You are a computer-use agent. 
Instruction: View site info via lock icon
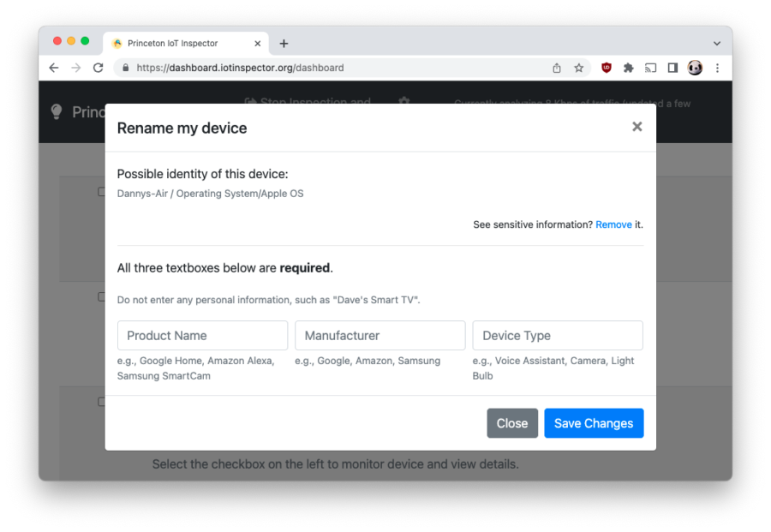[125, 68]
